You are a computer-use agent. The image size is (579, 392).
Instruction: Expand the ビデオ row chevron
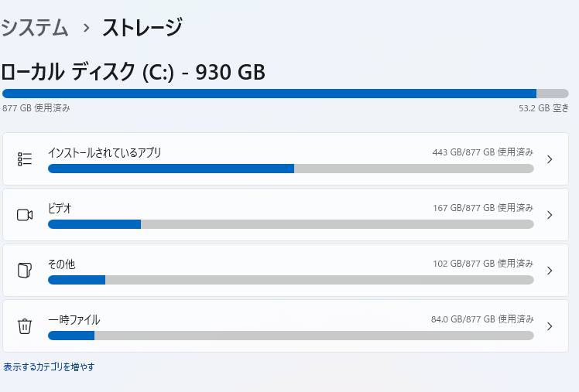[550, 215]
